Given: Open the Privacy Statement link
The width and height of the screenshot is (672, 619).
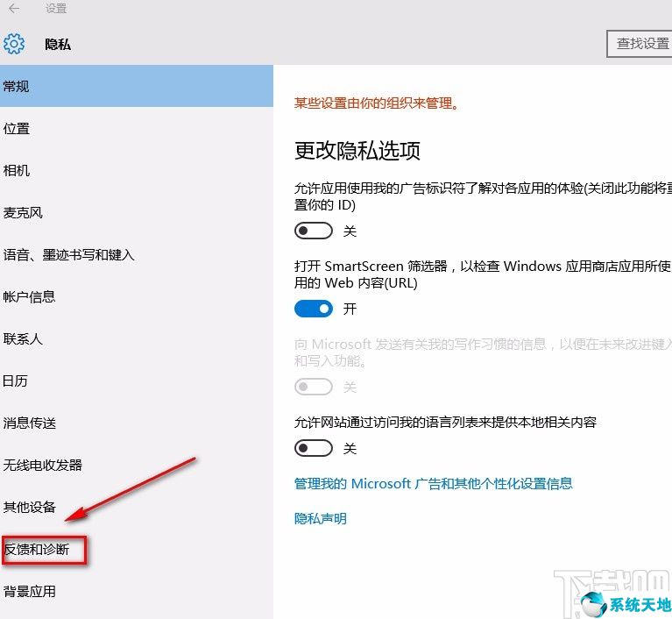Looking at the screenshot, I should click(x=321, y=518).
